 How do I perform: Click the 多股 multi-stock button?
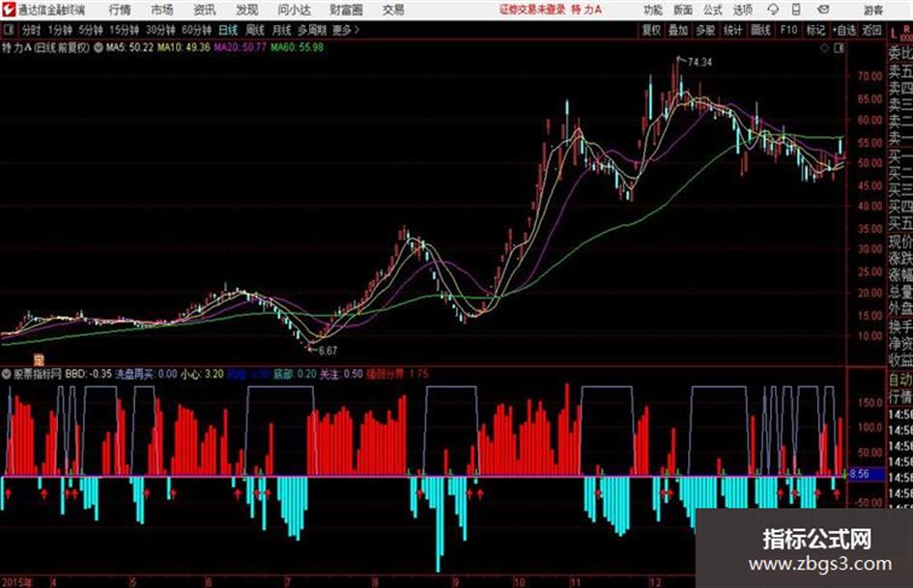point(705,30)
